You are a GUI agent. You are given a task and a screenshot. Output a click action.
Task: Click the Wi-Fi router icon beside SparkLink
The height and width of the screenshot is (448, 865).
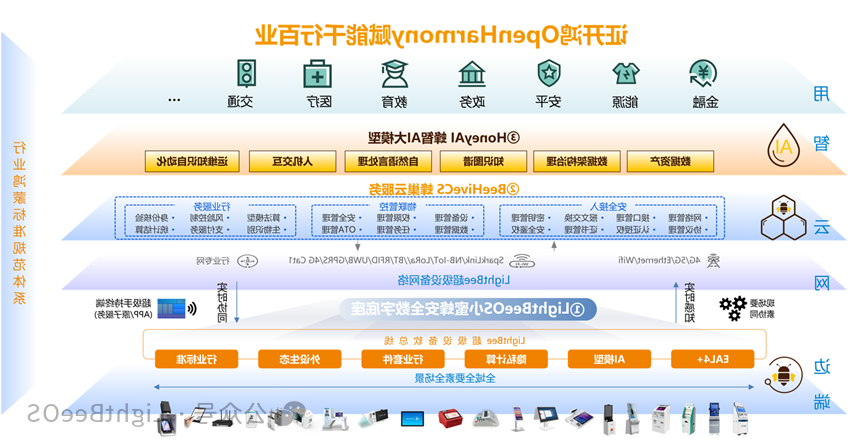click(x=521, y=261)
